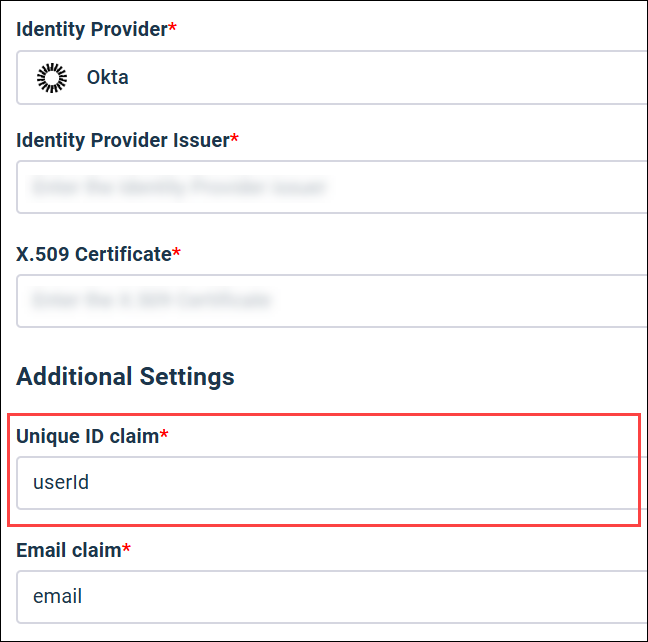
Task: Click the "X.509 Certificate" label
Action: click(94, 254)
